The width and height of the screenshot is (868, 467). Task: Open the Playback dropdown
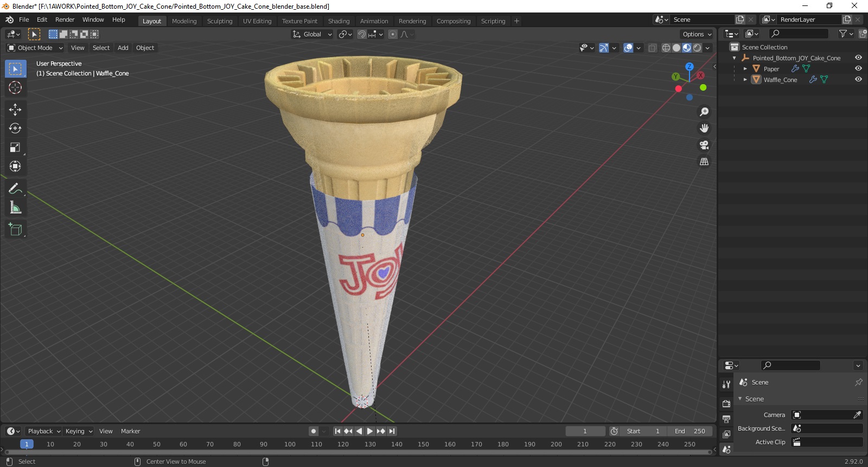tap(44, 431)
